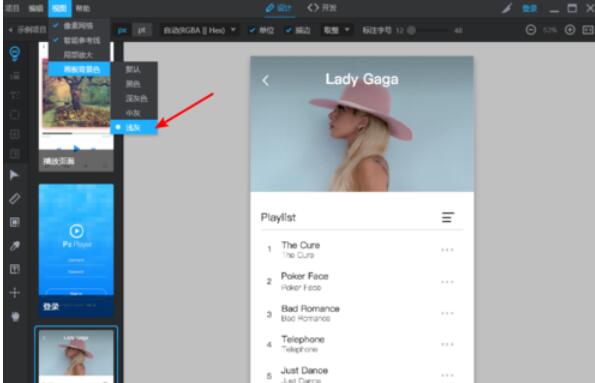
Task: Click the back chevron on Lady Gaga screen
Action: [x=266, y=80]
